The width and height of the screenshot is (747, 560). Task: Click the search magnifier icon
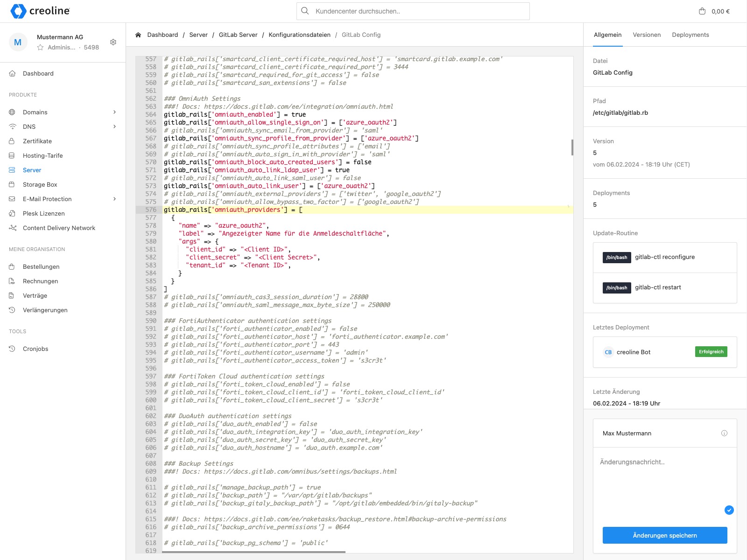[305, 11]
